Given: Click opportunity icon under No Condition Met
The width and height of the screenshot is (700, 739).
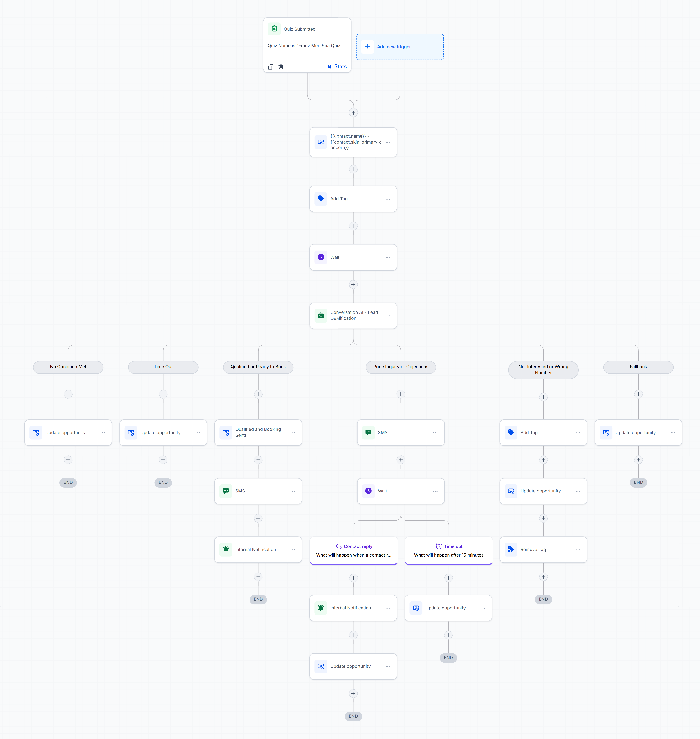Looking at the screenshot, I should coord(36,432).
